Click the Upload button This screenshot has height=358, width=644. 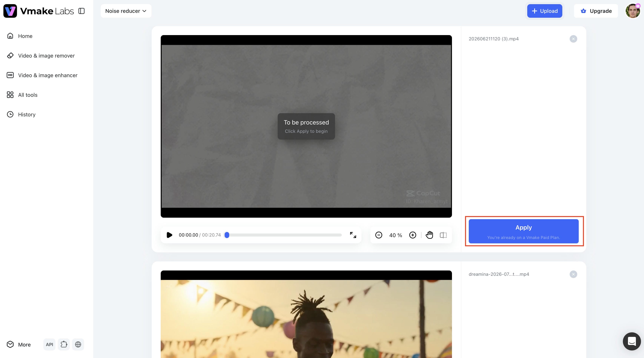(545, 11)
